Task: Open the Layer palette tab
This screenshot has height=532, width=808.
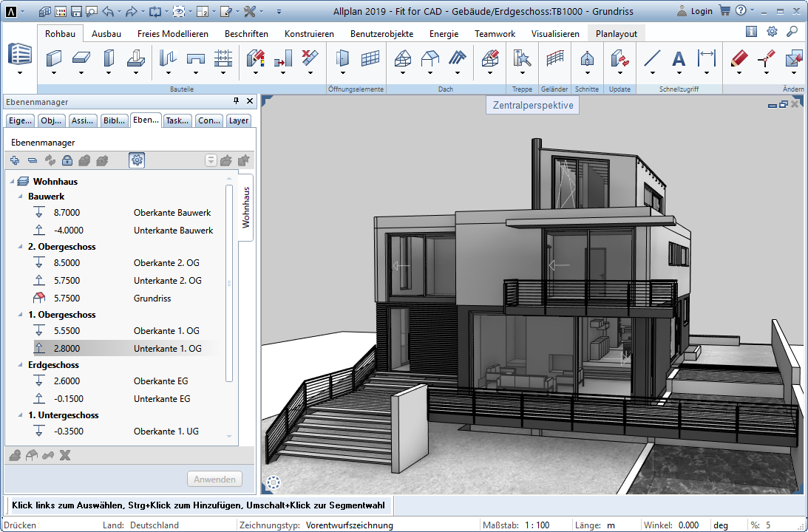Action: (238, 121)
